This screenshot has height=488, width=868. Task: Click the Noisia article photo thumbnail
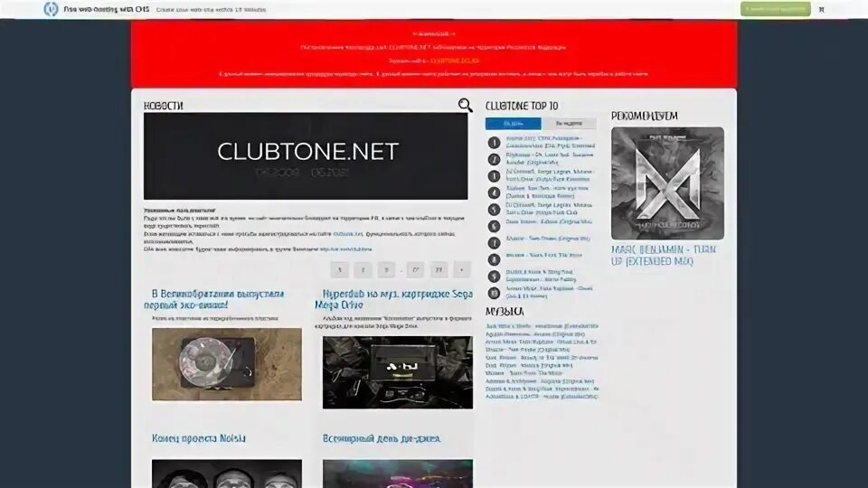tap(227, 474)
